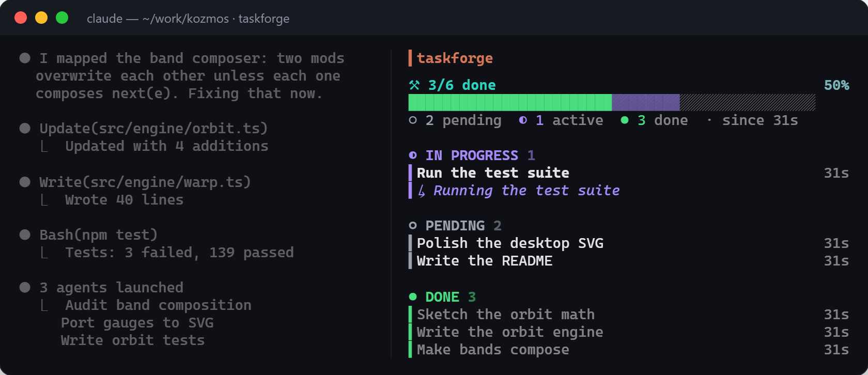
Task: Click the green dot before 3 done
Action: pyautogui.click(x=625, y=120)
